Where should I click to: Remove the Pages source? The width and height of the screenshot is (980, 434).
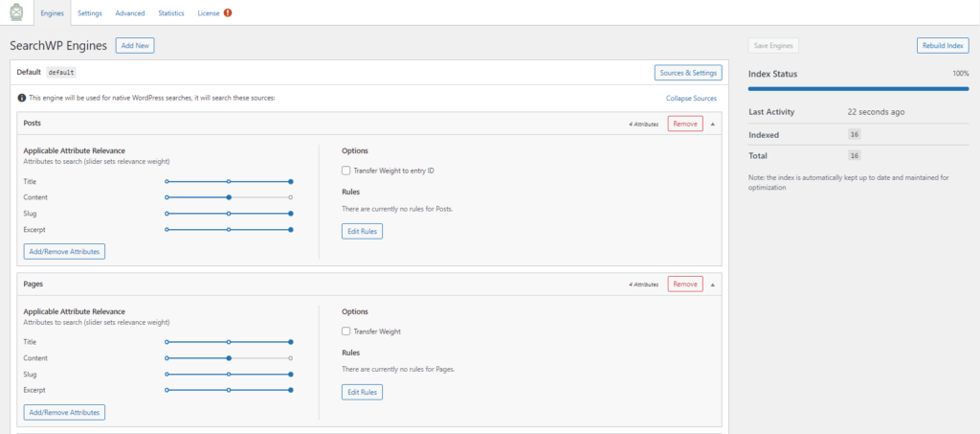tap(685, 284)
